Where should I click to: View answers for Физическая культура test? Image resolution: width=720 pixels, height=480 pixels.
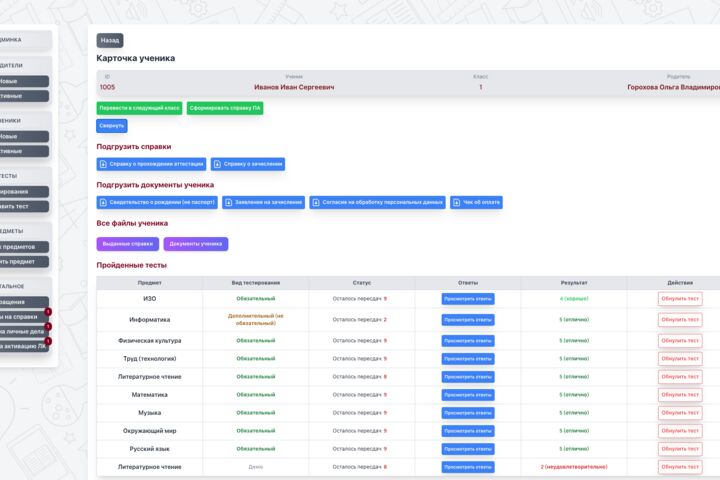point(468,341)
